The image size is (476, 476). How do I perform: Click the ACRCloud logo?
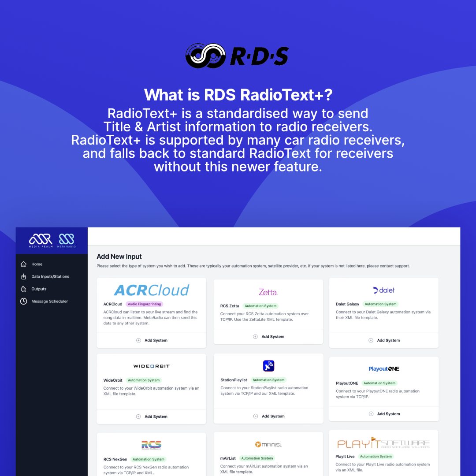click(x=152, y=290)
